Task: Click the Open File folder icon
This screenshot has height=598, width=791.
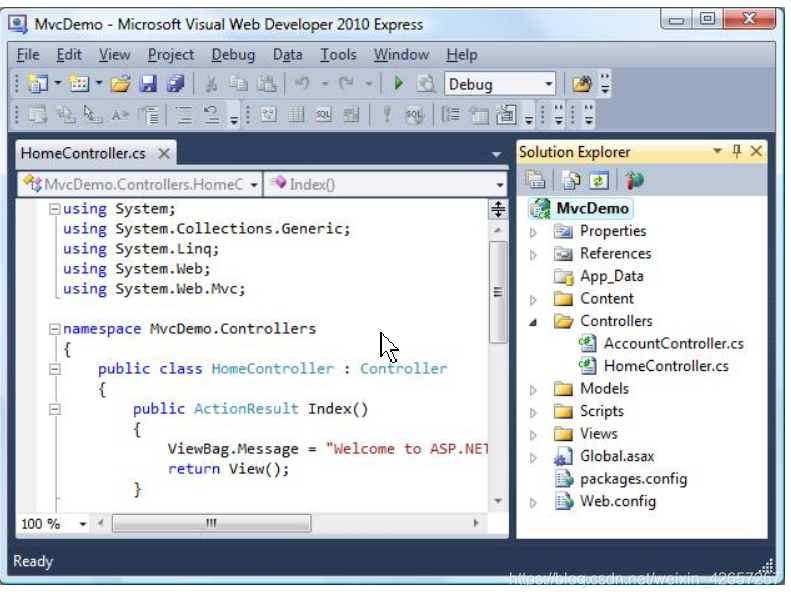Action: coord(121,84)
